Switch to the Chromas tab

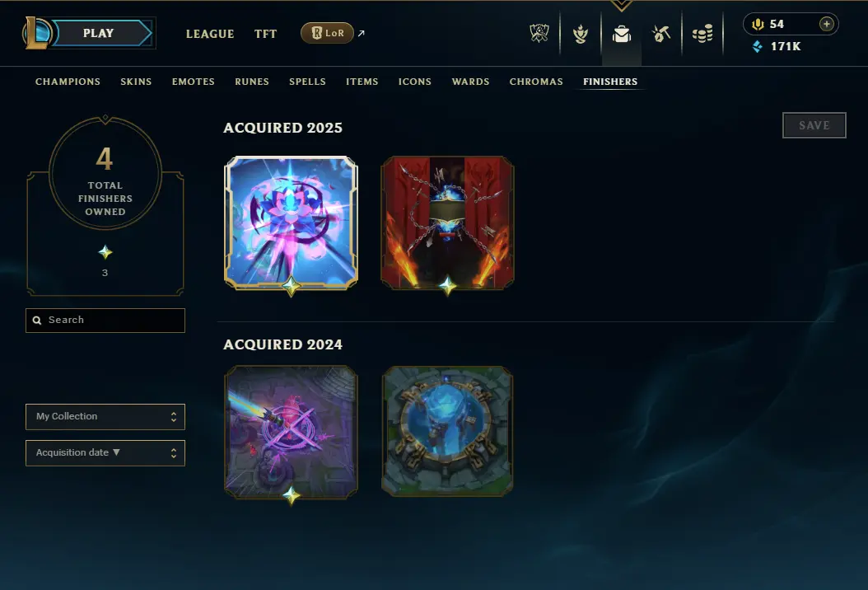pos(536,82)
